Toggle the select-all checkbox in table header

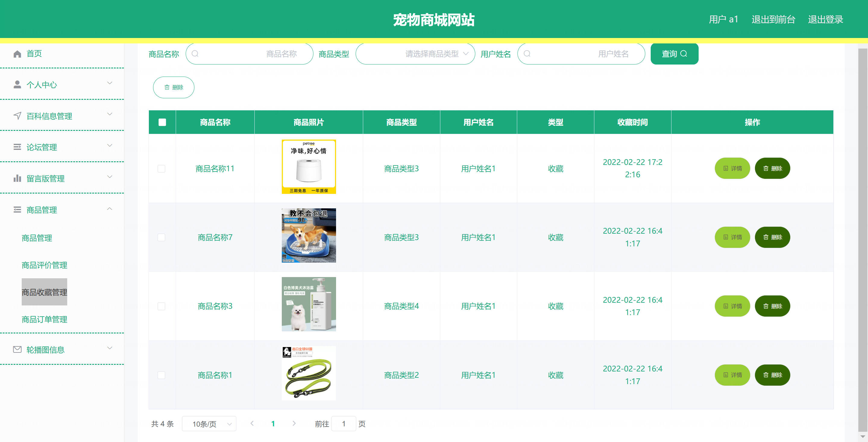(x=162, y=122)
